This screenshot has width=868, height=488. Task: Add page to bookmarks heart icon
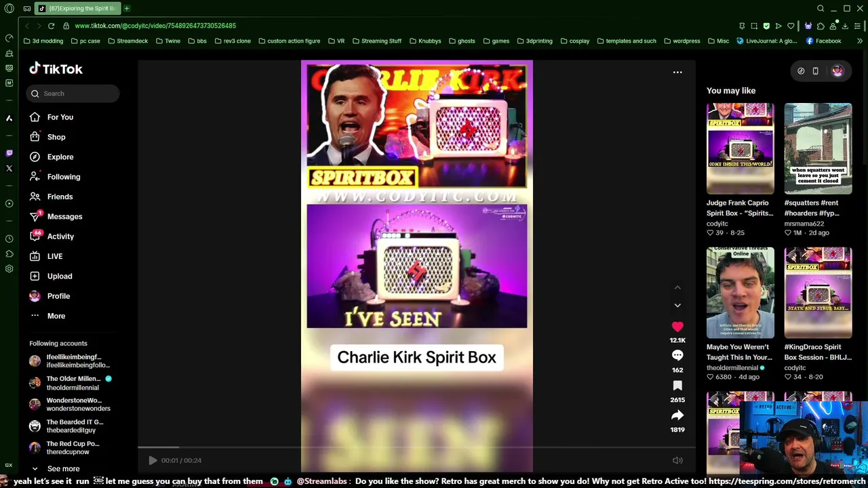pos(791,26)
